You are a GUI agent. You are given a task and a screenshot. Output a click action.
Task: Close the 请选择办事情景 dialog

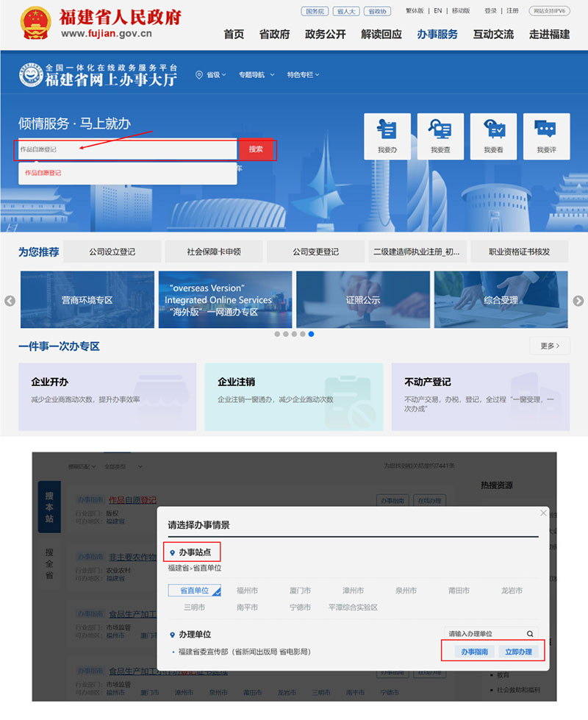[x=543, y=513]
